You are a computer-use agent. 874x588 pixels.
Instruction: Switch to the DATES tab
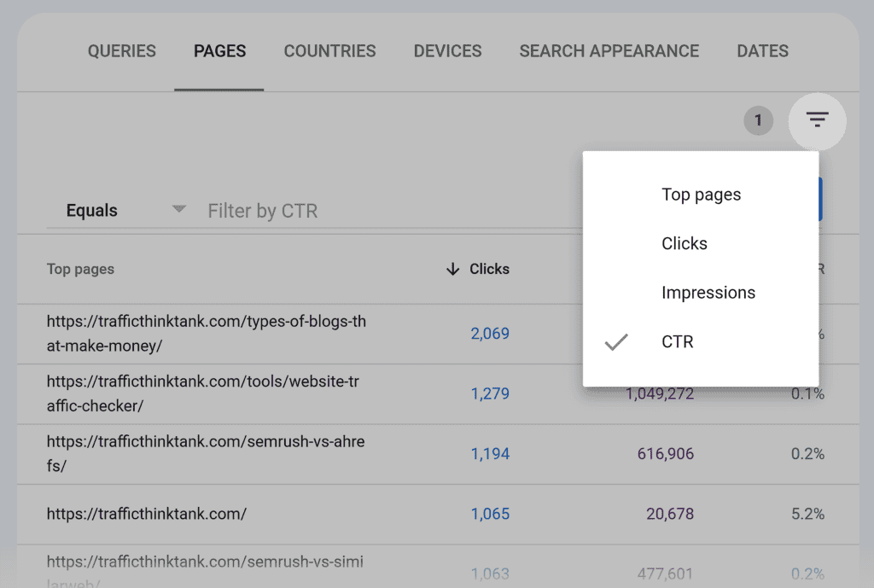pyautogui.click(x=762, y=51)
